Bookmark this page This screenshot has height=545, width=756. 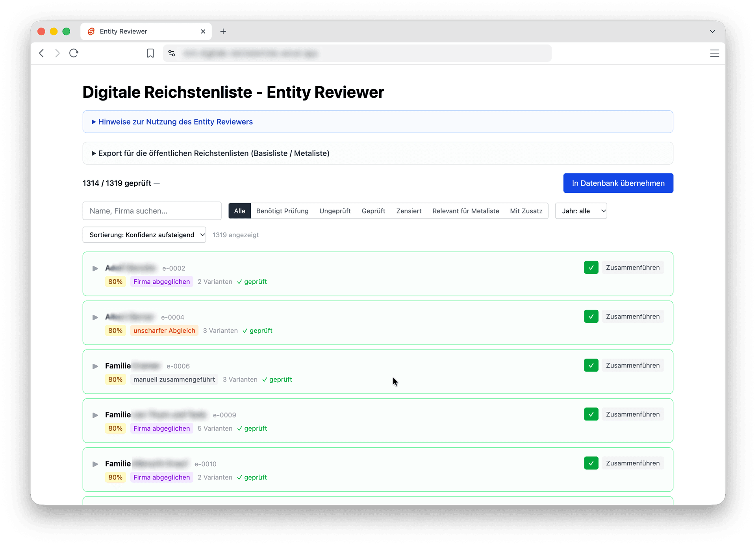(150, 53)
